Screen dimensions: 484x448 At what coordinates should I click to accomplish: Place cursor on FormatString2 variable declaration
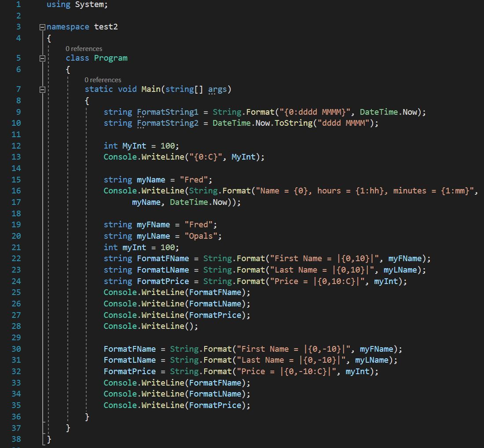[x=167, y=123]
